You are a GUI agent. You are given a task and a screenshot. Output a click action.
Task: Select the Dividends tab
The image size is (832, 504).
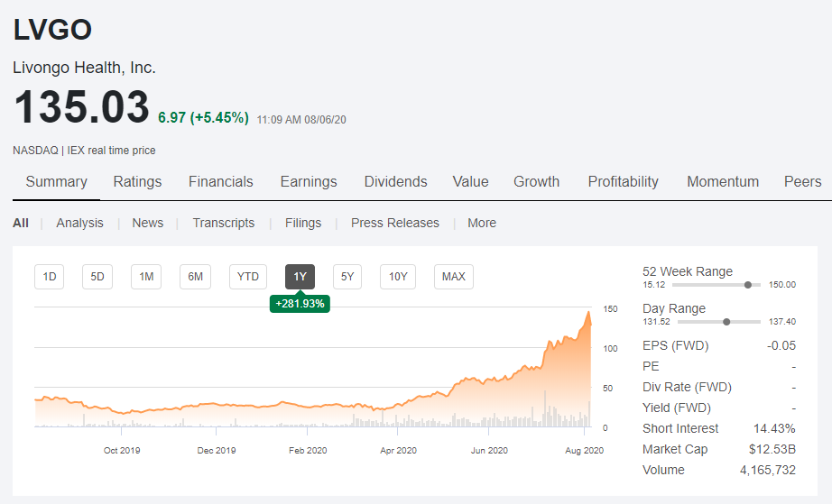click(x=395, y=182)
